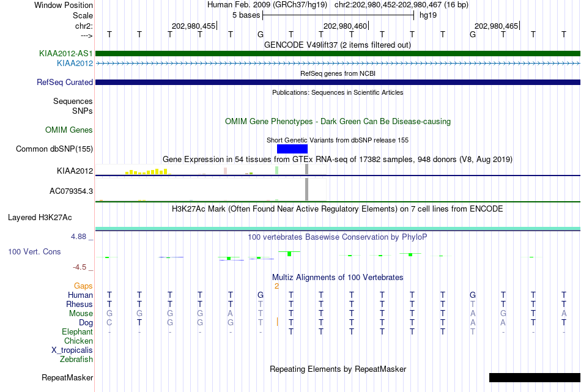581x392 pixels.
Task: Click the 202,980,465 ruler coordinate
Action: click(496, 26)
